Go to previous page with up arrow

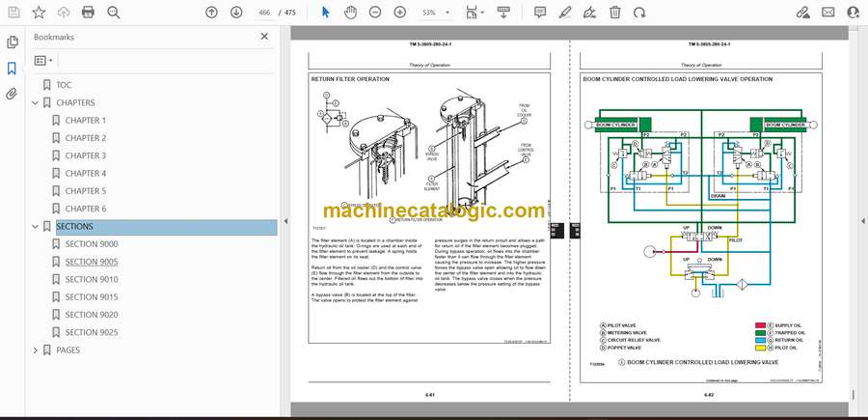point(212,13)
